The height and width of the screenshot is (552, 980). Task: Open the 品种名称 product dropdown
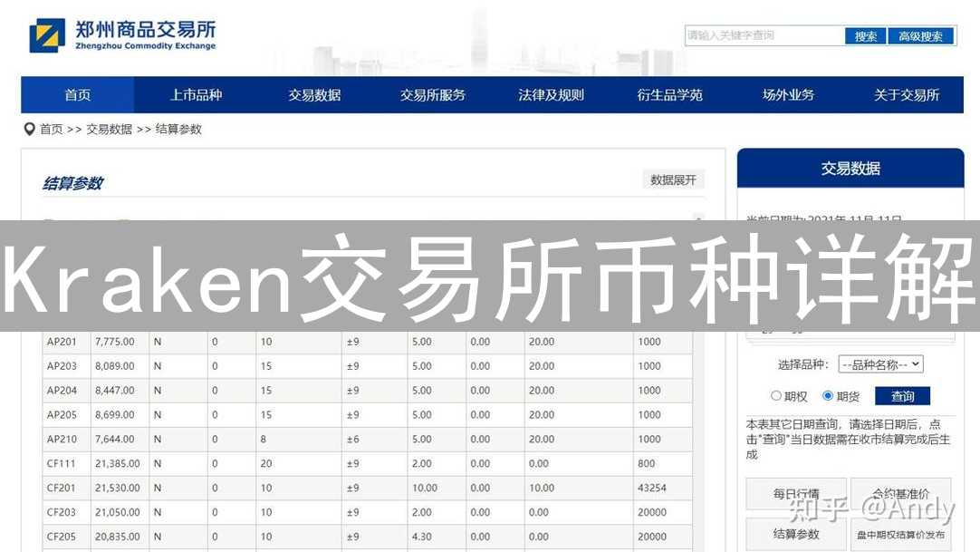pos(880,364)
